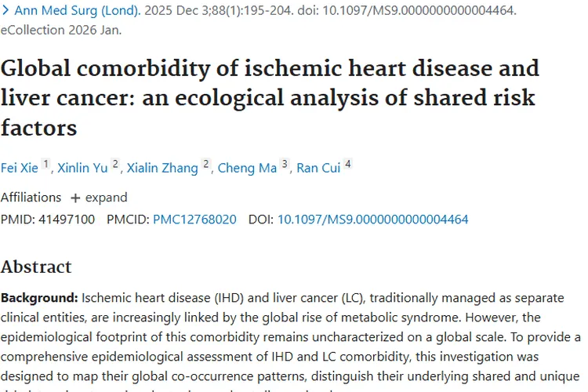Click affiliation superscript 2 after Xinlin Yu

115,165
